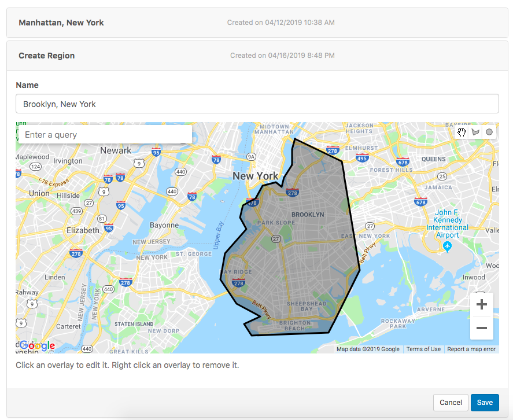Click the route 9A shield near Manhattan

point(251,157)
